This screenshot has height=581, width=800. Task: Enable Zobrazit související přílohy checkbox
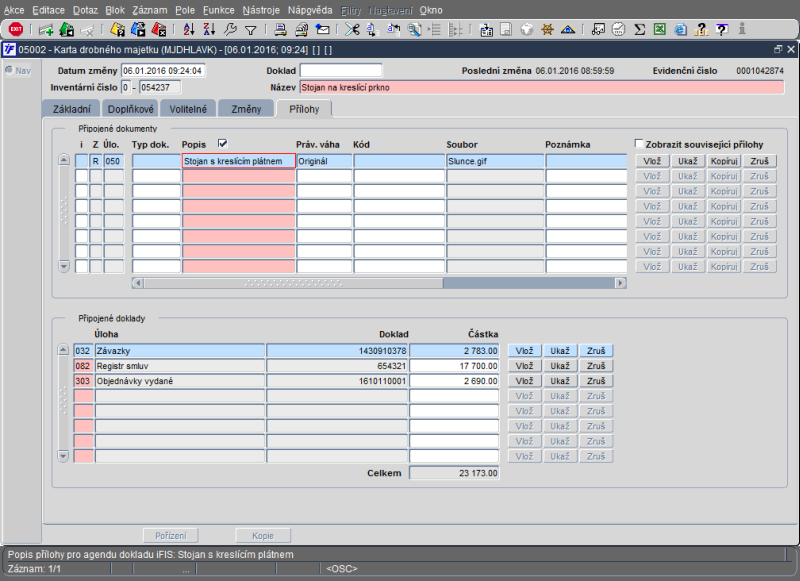pyautogui.click(x=638, y=143)
